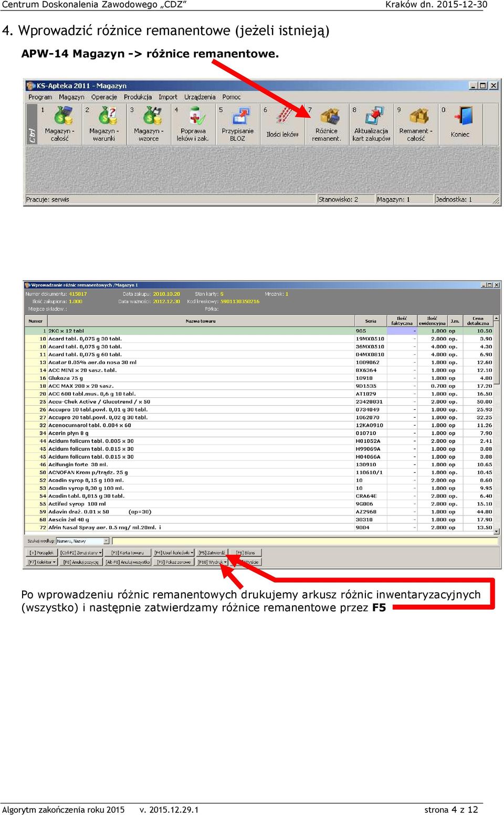Screen dimensions: 504x815
Task: Launch Poprawa leków i zak. icon
Action: pyautogui.click(x=193, y=124)
